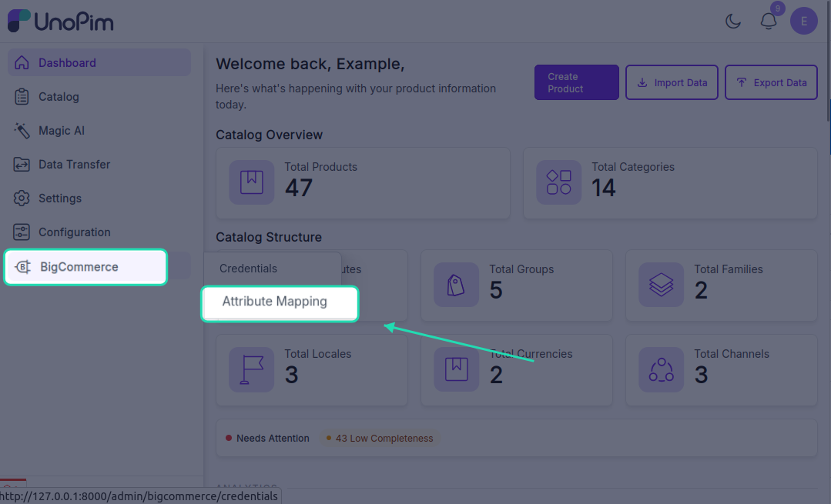The width and height of the screenshot is (831, 504).
Task: Click Dashboard home icon in sidebar
Action: 22,62
